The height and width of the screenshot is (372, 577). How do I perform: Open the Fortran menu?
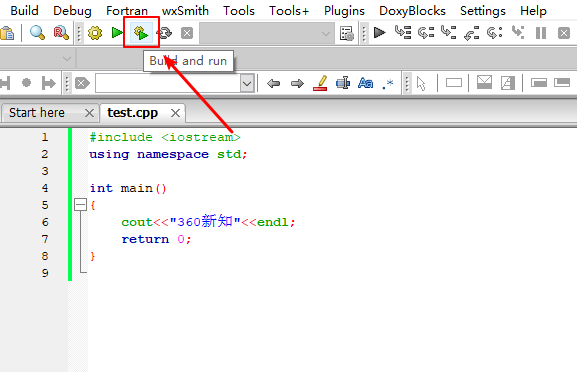point(127,11)
